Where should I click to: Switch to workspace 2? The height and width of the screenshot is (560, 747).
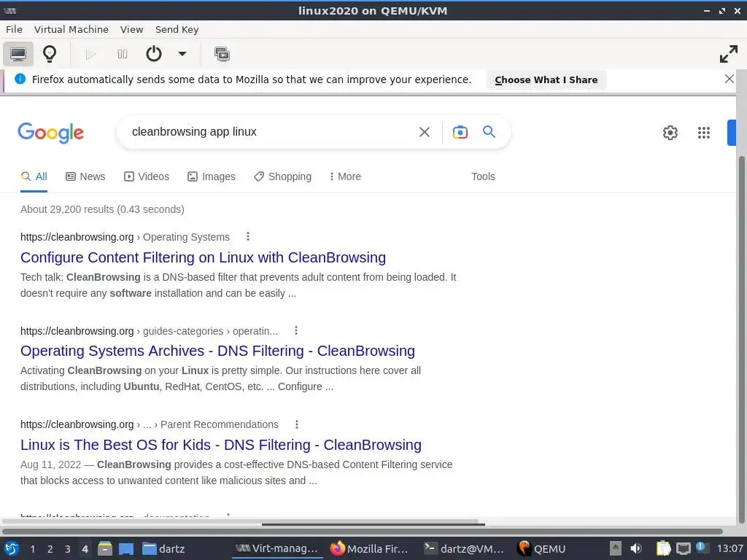[x=50, y=549]
